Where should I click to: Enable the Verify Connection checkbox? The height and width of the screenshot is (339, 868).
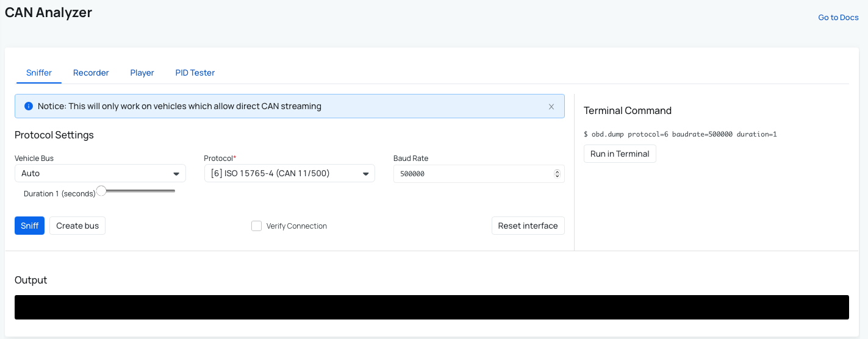pos(256,226)
